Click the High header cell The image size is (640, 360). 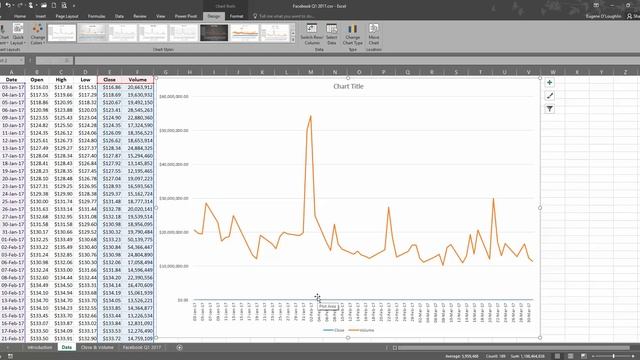(x=61, y=80)
